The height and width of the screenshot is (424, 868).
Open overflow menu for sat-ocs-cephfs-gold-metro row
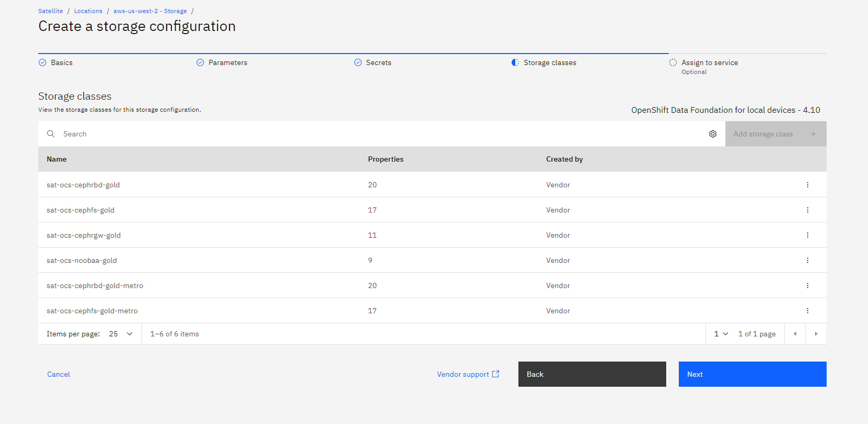pos(807,311)
